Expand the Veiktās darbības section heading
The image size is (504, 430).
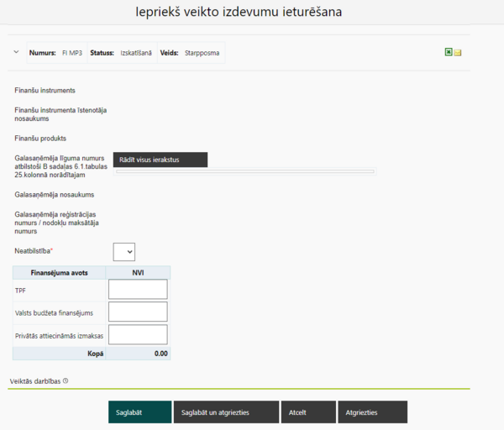(x=35, y=381)
